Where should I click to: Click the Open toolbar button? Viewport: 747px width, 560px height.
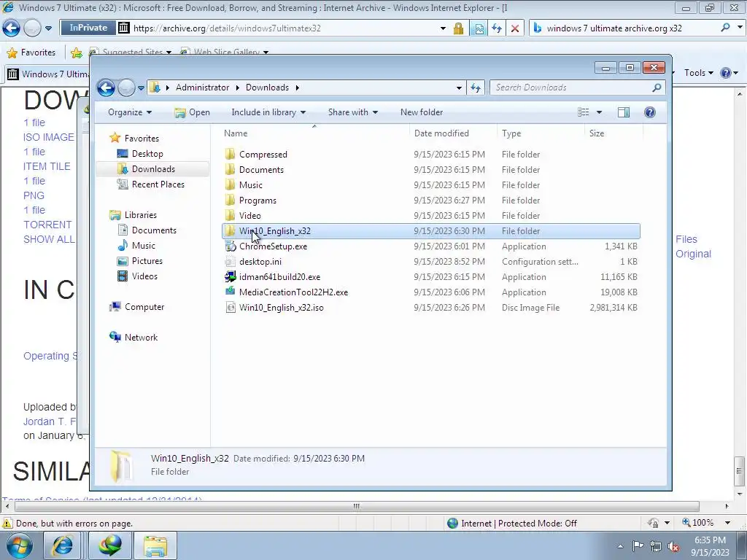[x=192, y=112]
